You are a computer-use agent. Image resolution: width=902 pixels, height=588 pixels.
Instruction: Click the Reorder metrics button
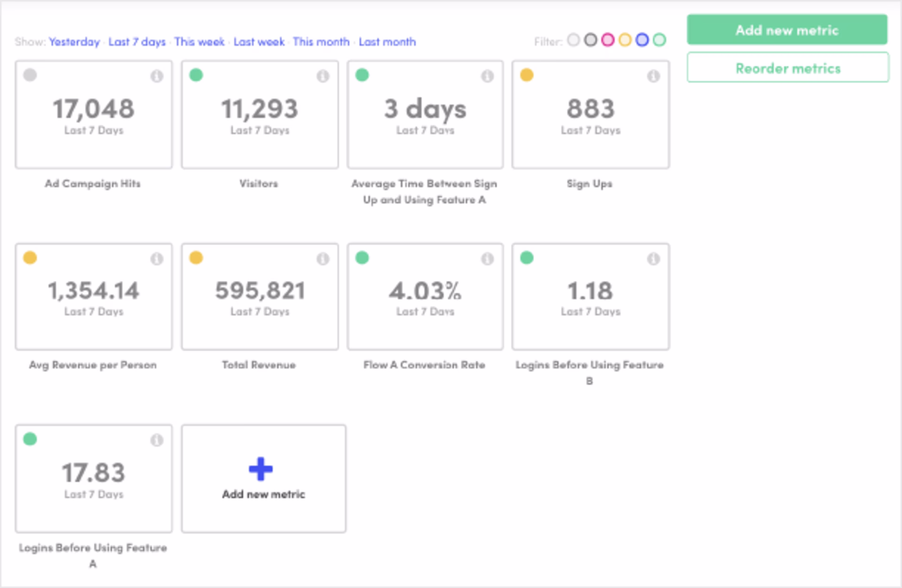(x=788, y=68)
